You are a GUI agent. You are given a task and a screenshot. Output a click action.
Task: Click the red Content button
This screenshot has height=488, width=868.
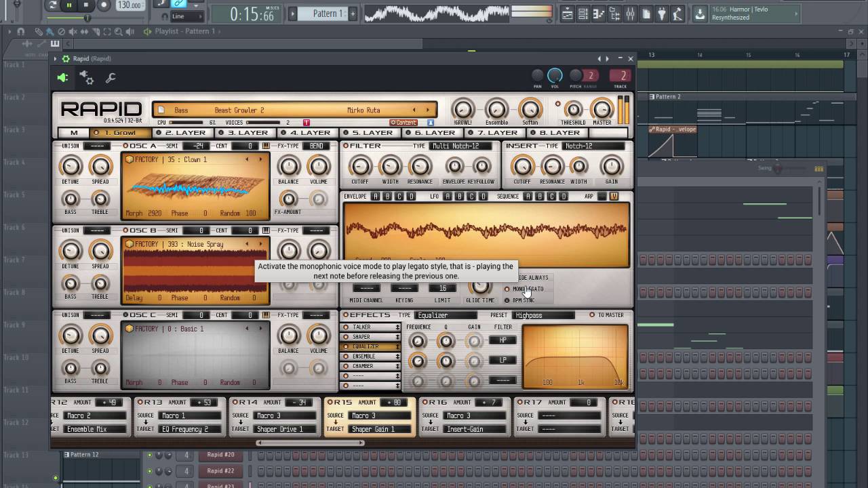403,123
